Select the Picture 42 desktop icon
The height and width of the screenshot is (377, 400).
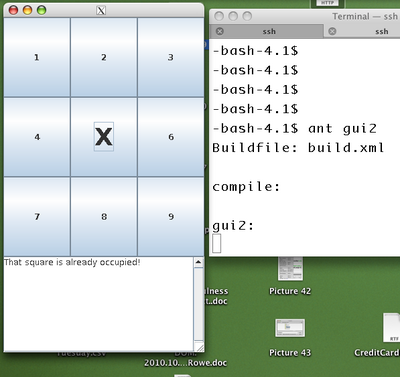coord(290,276)
